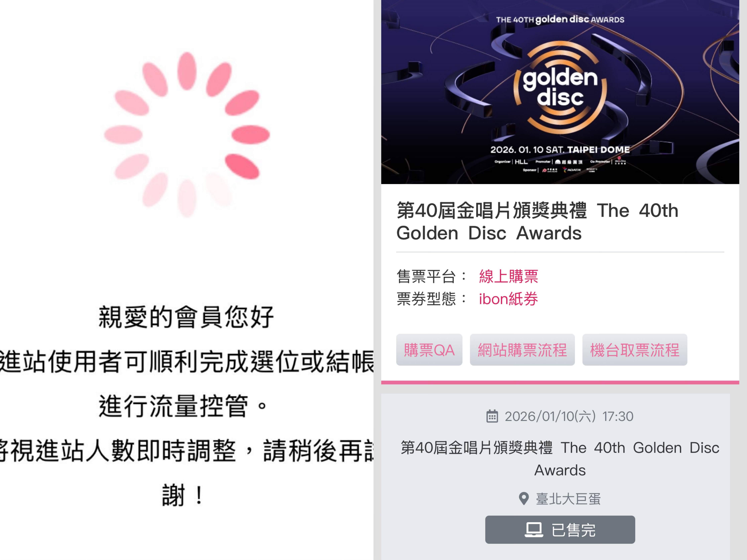747x560 pixels.
Task: Click the pink loading spinner
Action: pos(187,134)
